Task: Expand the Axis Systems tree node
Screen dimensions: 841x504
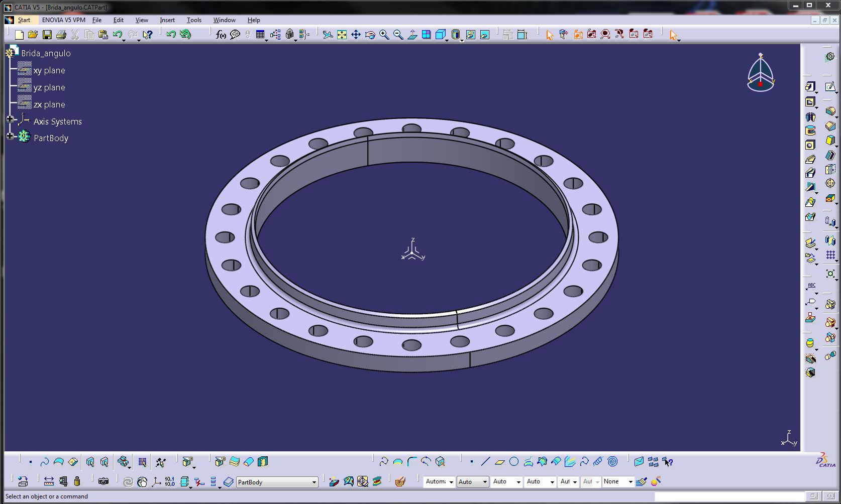Action: coord(10,119)
